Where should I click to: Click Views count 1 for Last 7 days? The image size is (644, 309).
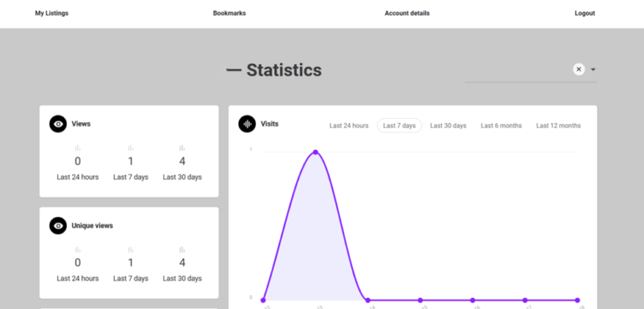coord(131,162)
